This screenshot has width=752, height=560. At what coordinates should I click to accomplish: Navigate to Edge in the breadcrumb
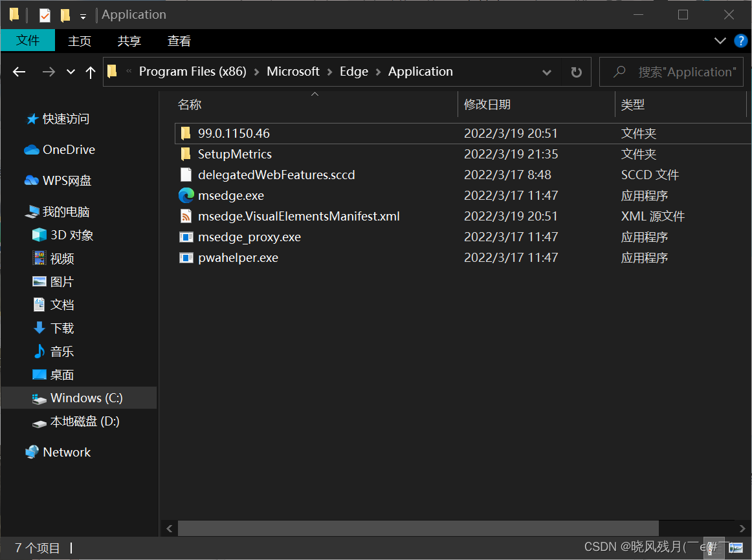tap(354, 71)
